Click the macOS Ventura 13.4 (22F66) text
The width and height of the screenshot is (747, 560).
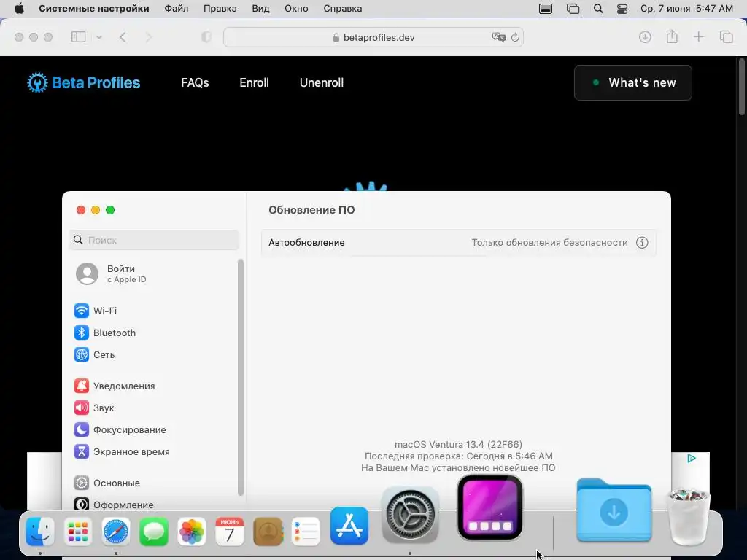pyautogui.click(x=458, y=444)
